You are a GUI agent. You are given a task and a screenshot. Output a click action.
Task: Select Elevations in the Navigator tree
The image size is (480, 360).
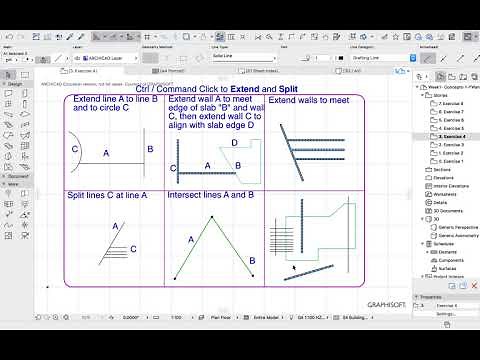click(x=439, y=178)
